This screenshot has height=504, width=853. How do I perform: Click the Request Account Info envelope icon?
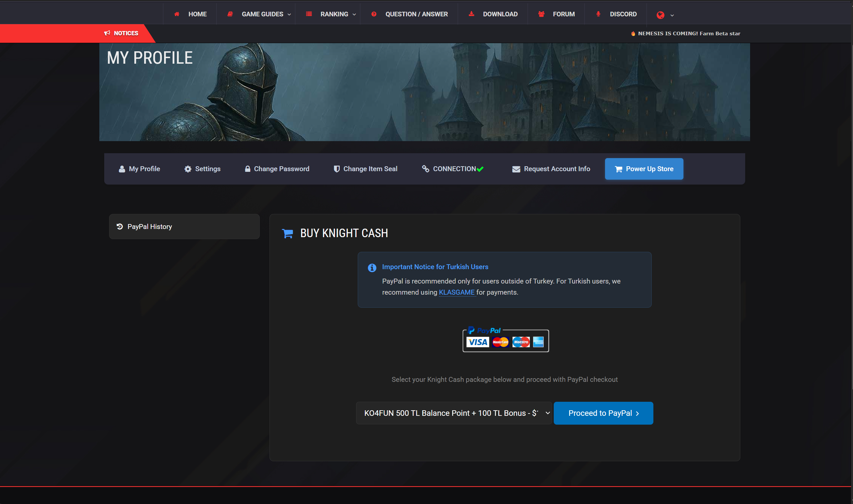click(516, 169)
